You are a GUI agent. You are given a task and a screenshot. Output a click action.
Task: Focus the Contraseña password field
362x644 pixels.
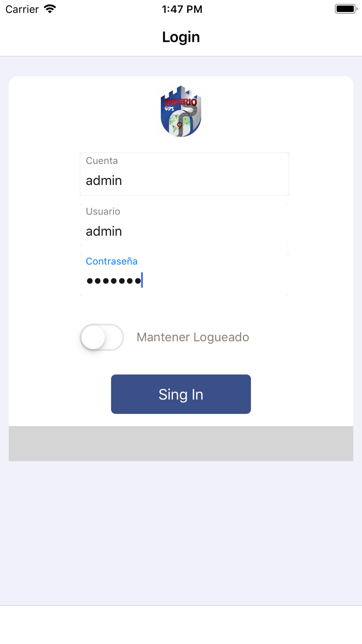tap(185, 275)
